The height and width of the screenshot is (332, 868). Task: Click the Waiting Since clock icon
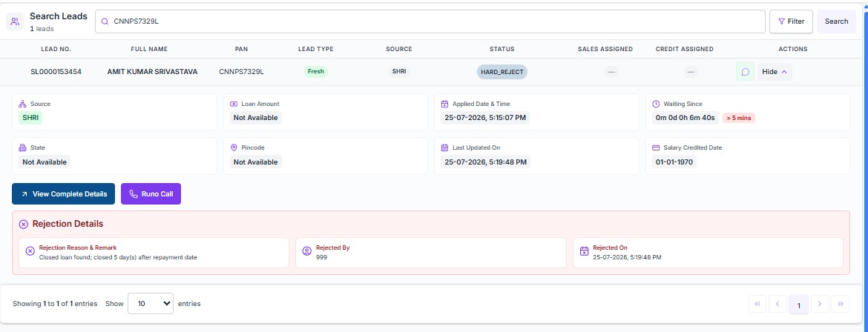(x=656, y=104)
